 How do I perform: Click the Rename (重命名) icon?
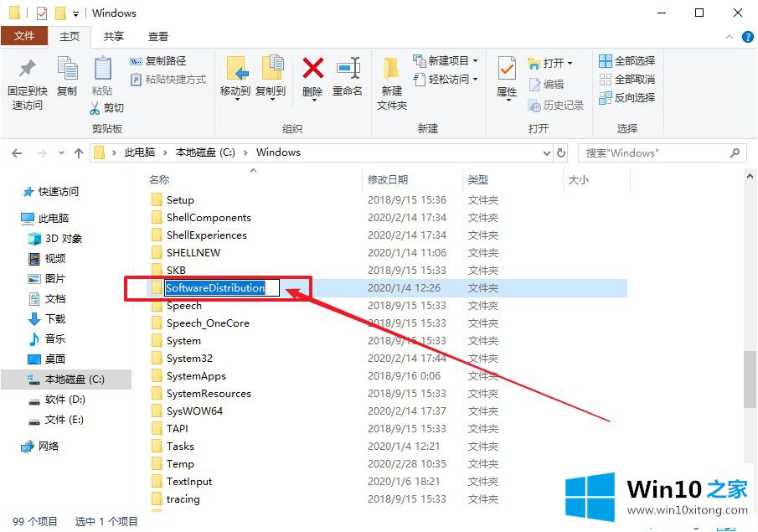coord(348,68)
